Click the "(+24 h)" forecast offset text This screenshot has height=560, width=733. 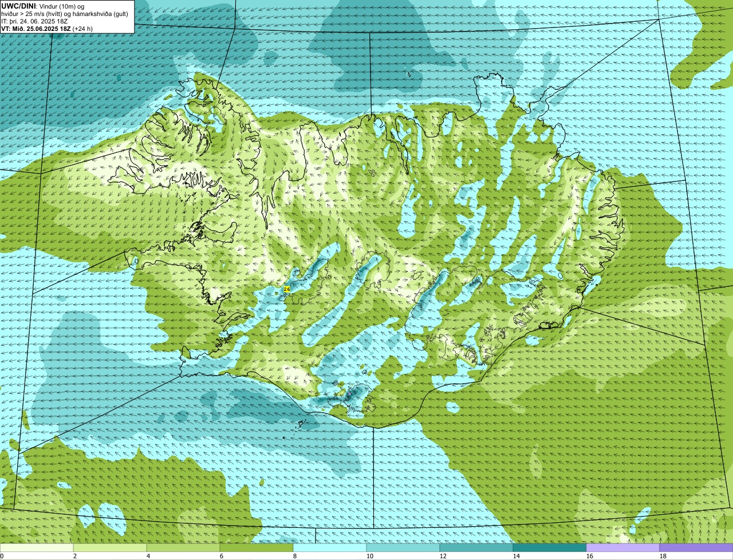[x=83, y=28]
